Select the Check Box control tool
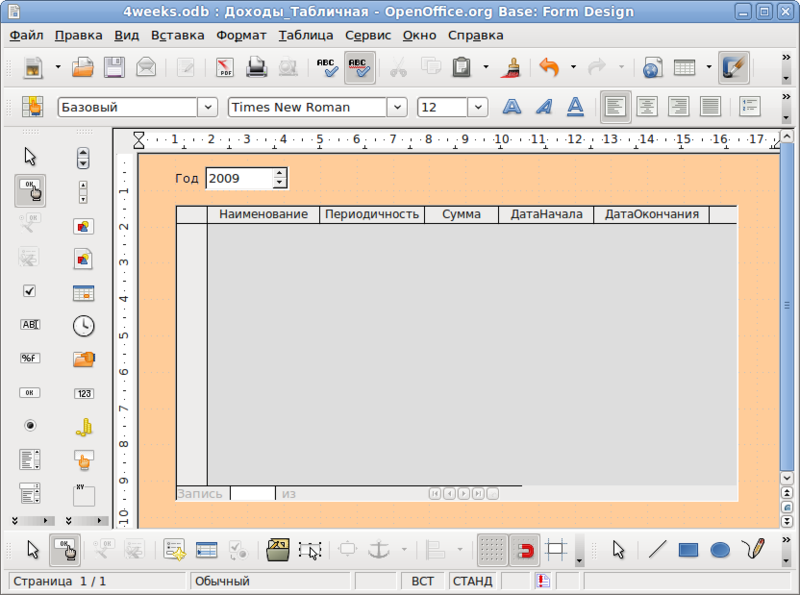Image resolution: width=800 pixels, height=595 pixels. click(x=30, y=291)
